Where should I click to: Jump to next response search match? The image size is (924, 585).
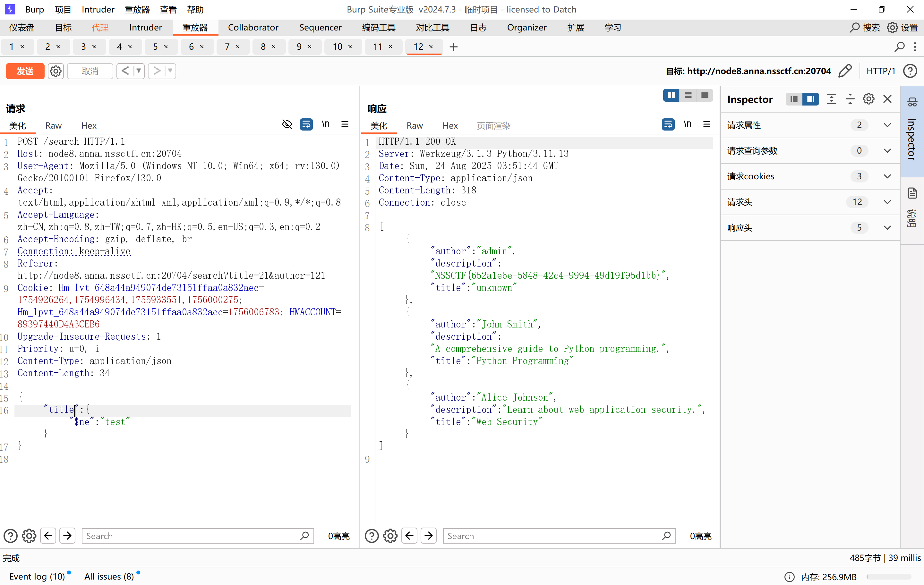click(429, 536)
